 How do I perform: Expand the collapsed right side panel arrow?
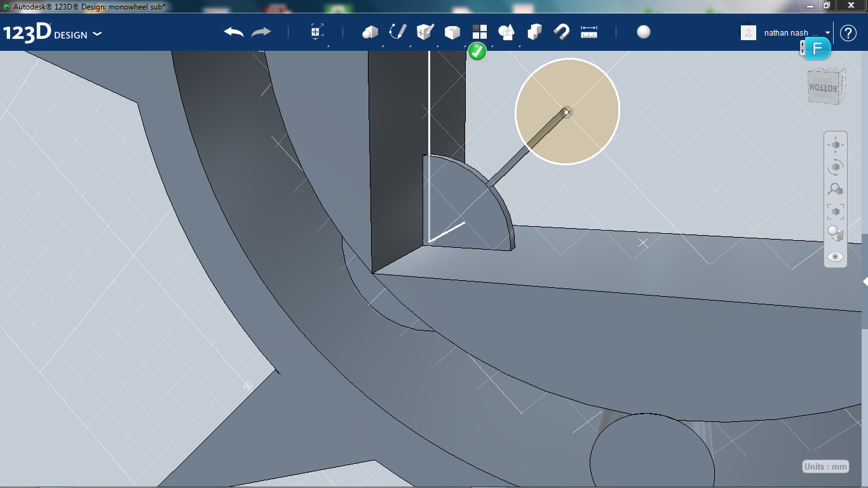(x=865, y=281)
